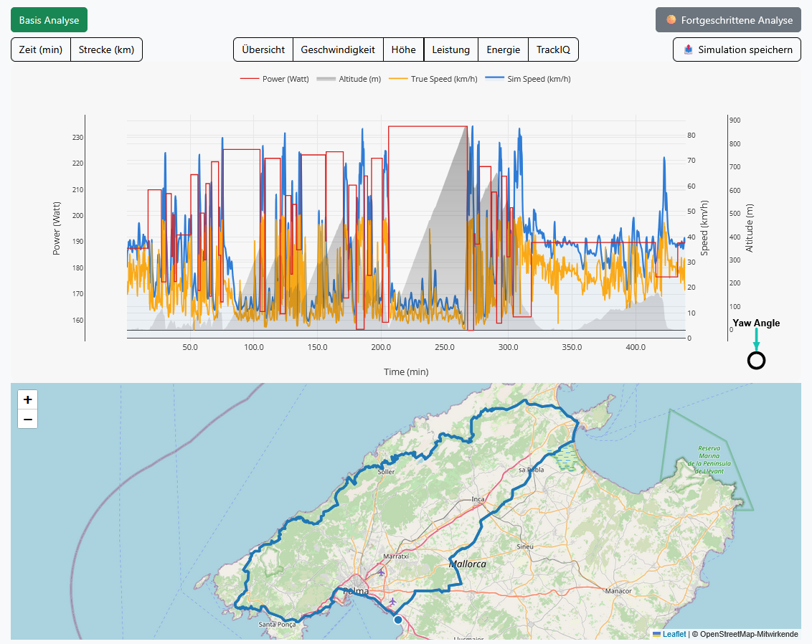Click the Simulation speichern save icon
This screenshot has height=644, width=812.
(689, 49)
